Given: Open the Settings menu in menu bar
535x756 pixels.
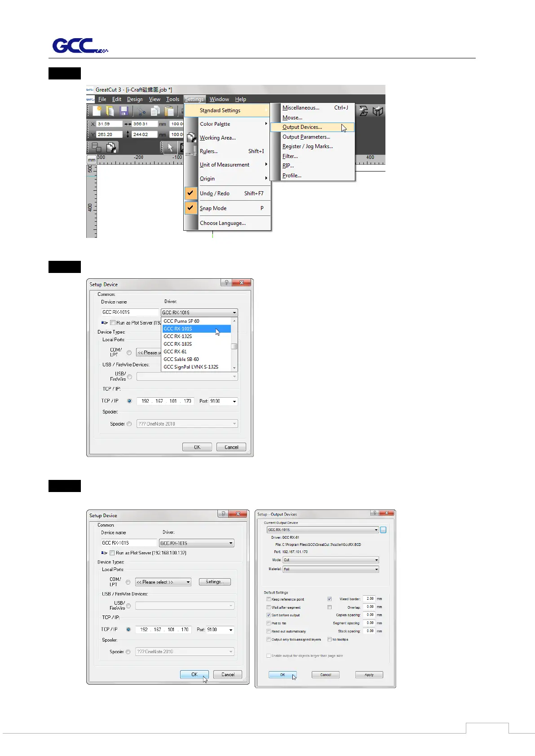Looking at the screenshot, I should (x=195, y=99).
